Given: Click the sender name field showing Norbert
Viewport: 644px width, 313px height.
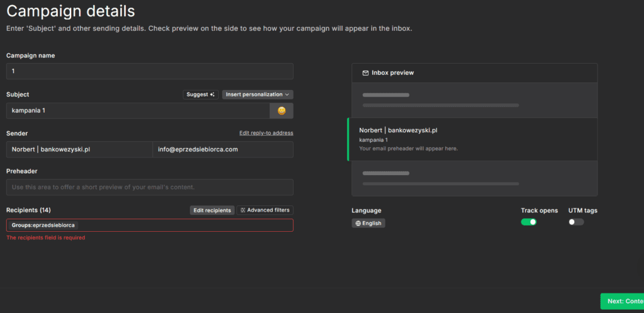Looking at the screenshot, I should [x=79, y=149].
